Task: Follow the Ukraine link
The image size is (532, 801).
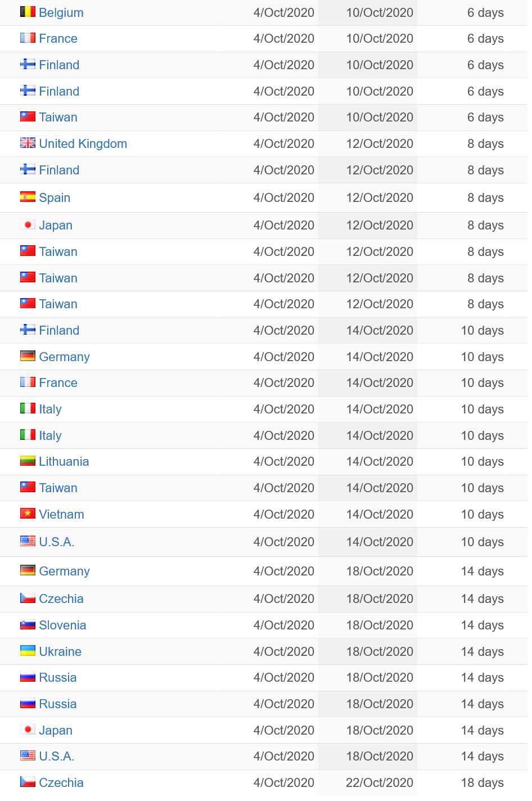Action: pos(60,651)
